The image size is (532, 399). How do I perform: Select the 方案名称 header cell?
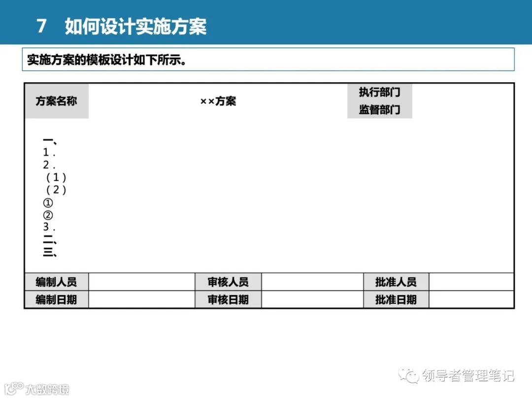tap(56, 101)
